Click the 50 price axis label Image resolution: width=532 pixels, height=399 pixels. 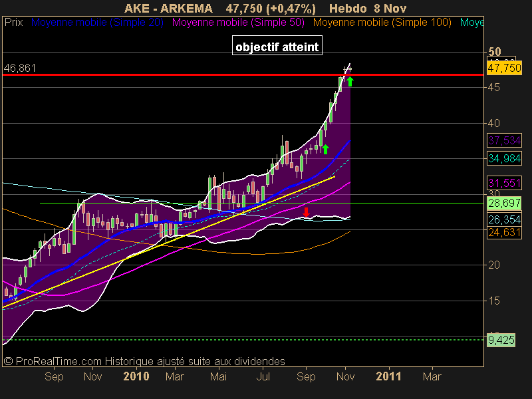tap(494, 52)
